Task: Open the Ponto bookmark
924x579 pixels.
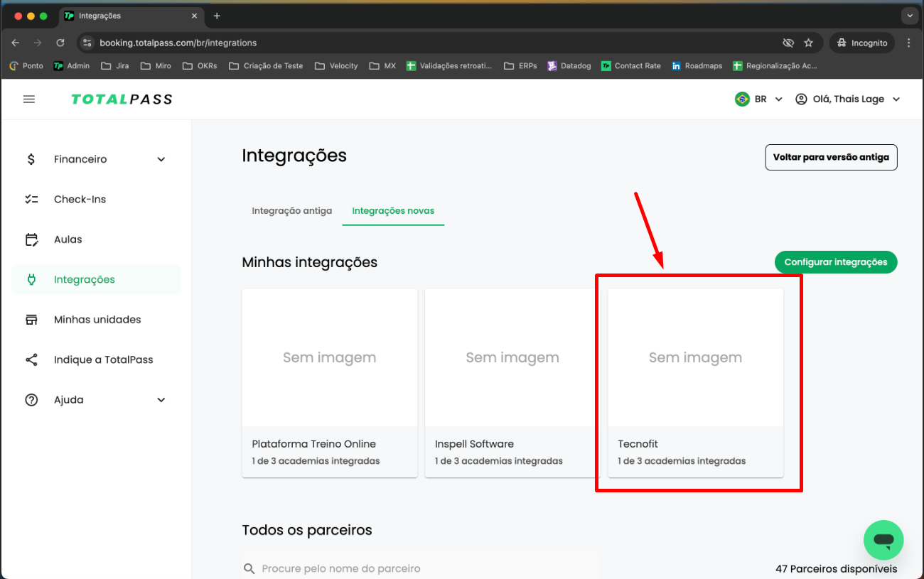Action: coord(26,65)
